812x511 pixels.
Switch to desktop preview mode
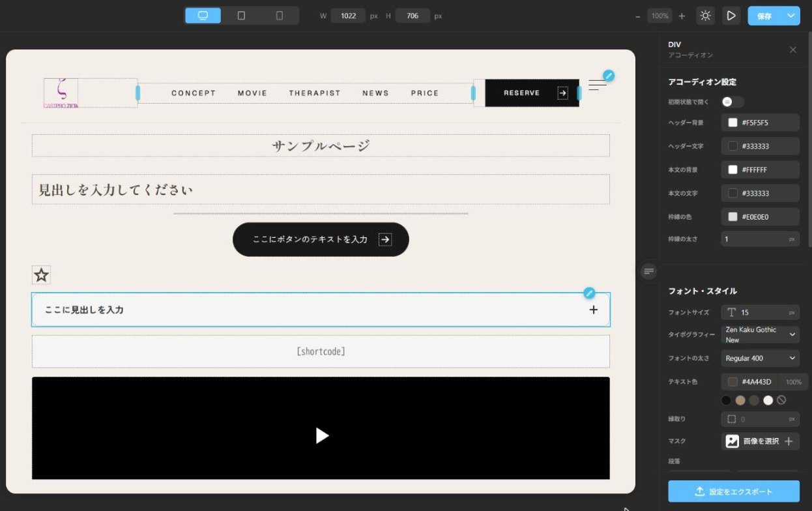click(203, 16)
